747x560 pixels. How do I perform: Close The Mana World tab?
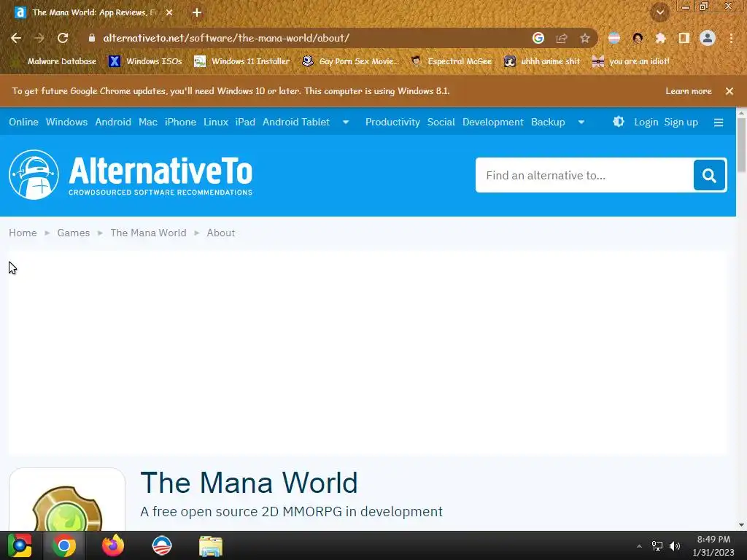(x=169, y=13)
